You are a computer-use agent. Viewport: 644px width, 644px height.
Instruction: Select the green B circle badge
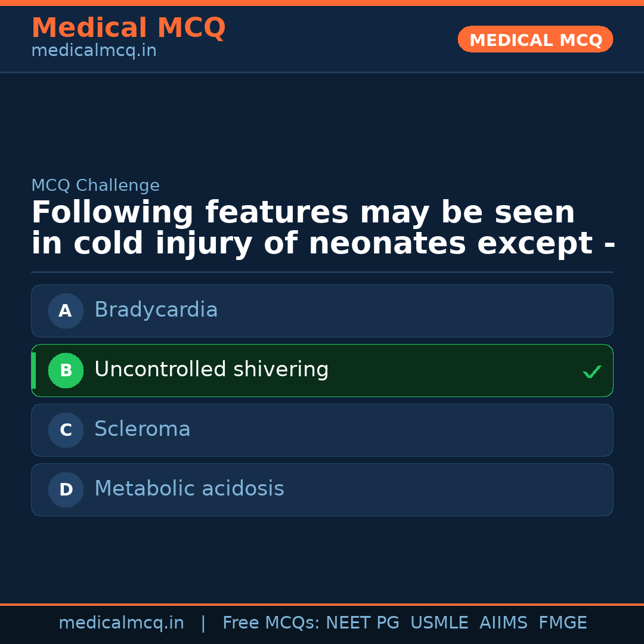point(66,370)
